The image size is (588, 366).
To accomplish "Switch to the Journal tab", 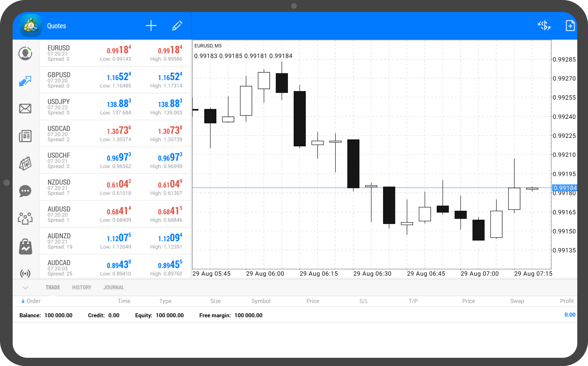I will (114, 287).
